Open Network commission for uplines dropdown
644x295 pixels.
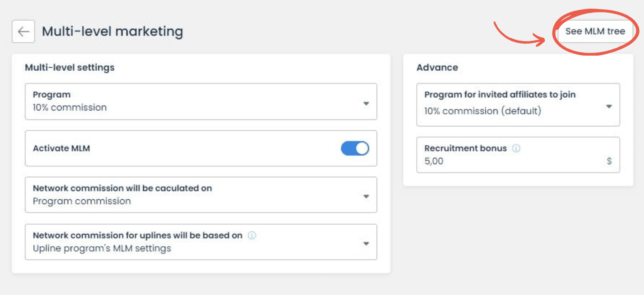pos(201,242)
